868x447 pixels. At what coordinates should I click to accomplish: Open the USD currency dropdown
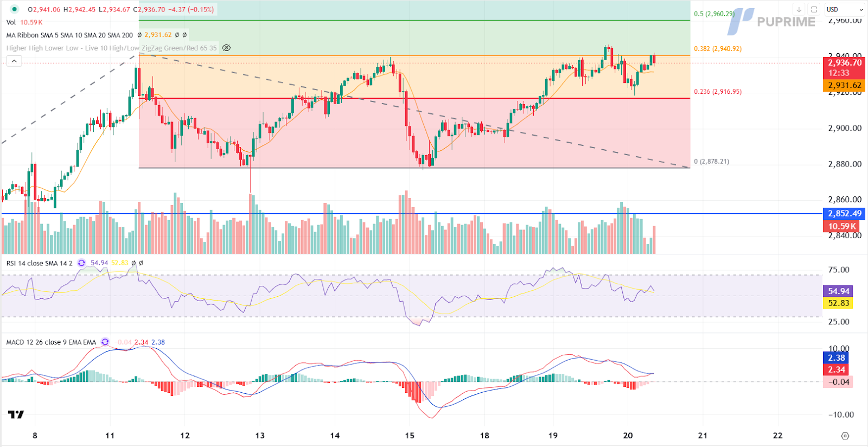click(x=844, y=9)
